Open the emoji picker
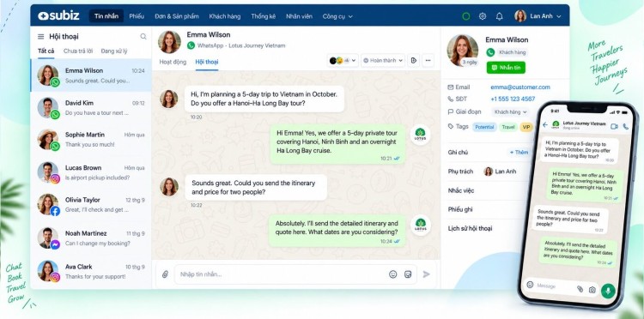The height and width of the screenshot is (319, 644). click(393, 274)
